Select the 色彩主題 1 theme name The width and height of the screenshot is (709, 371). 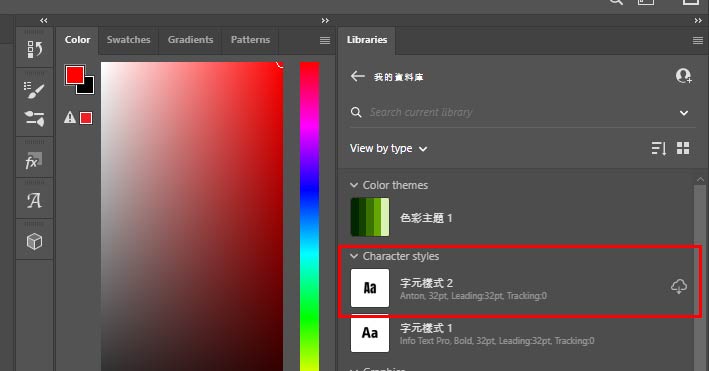pos(426,218)
